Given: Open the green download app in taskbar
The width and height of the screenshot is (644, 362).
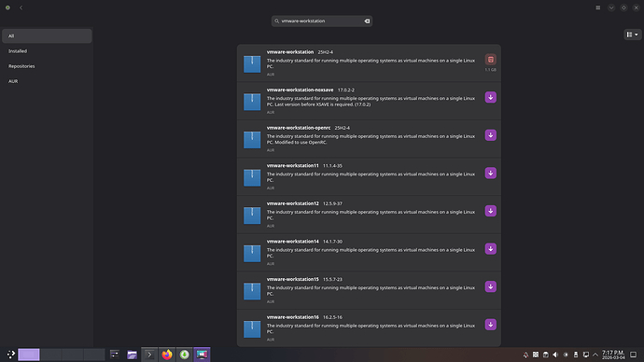Looking at the screenshot, I should (x=185, y=355).
